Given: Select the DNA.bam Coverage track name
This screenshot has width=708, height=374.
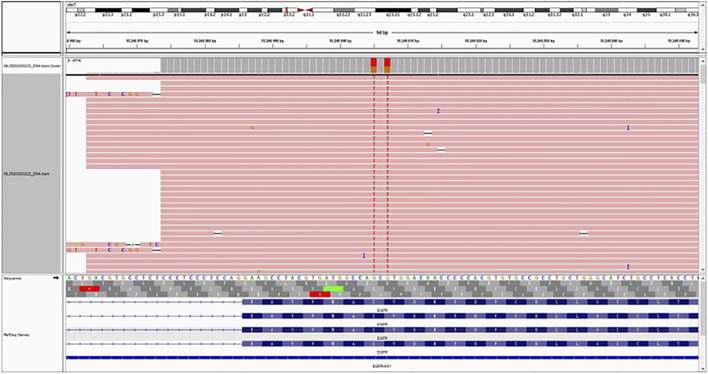Looking at the screenshot, I should coord(32,66).
